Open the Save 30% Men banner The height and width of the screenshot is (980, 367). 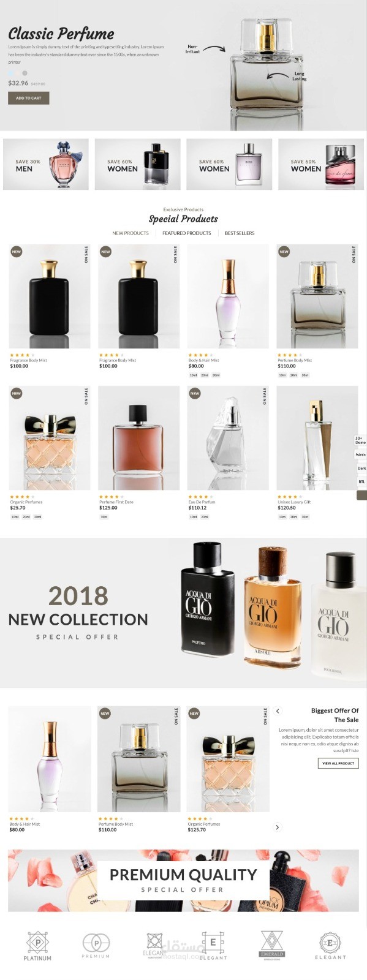pyautogui.click(x=46, y=164)
